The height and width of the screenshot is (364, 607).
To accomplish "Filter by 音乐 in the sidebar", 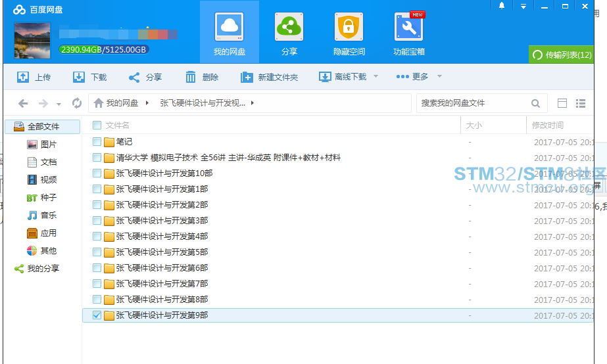I will 42,216.
